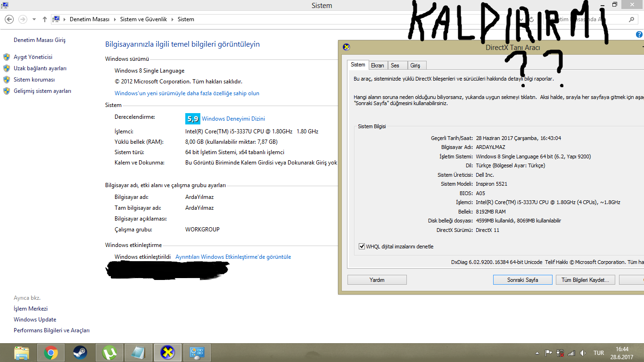Toggle WHQL dijital imzalarını denetle checkbox
The height and width of the screenshot is (362, 644).
pos(362,247)
